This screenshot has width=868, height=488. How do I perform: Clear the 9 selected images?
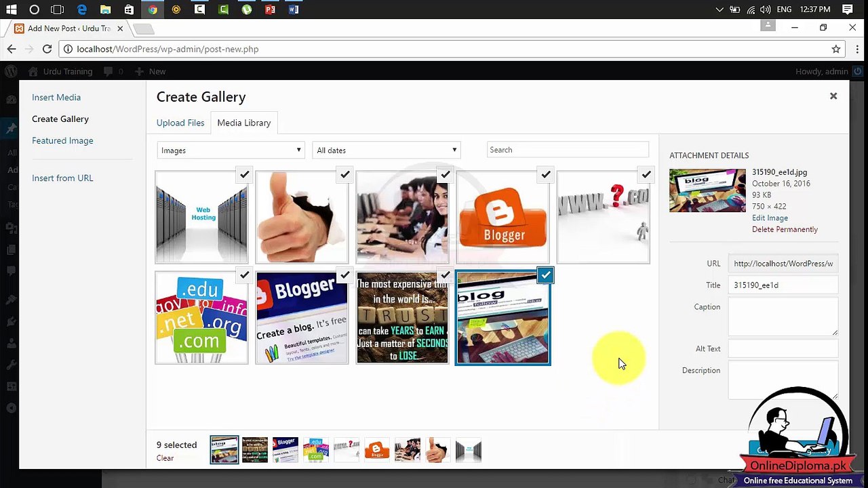165,458
